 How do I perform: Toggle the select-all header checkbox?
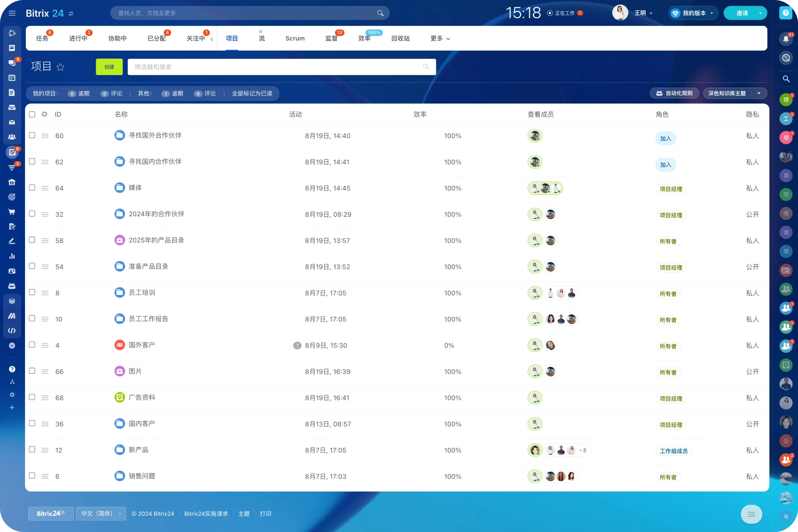[32, 114]
